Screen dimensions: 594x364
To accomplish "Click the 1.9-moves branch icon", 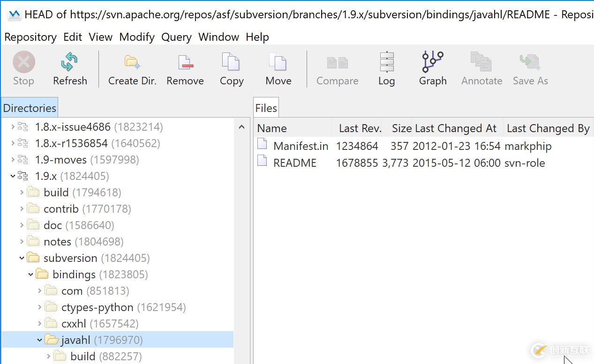I will [x=23, y=160].
